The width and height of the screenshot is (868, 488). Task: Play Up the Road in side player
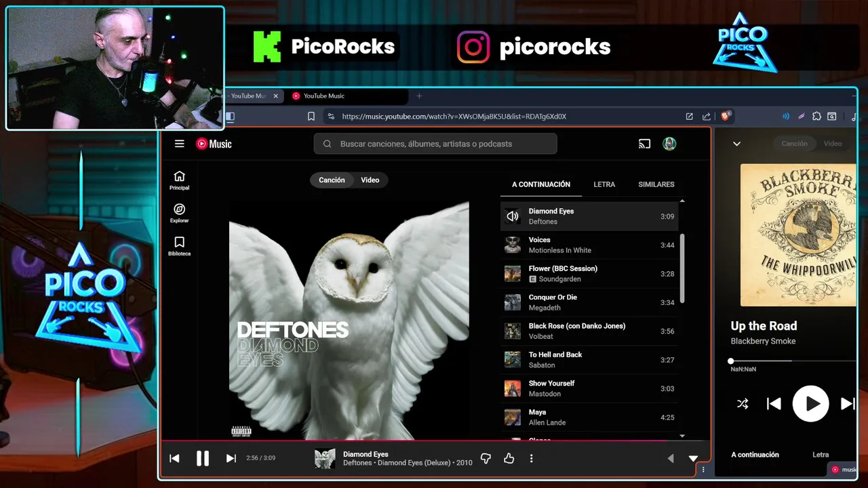pos(811,404)
